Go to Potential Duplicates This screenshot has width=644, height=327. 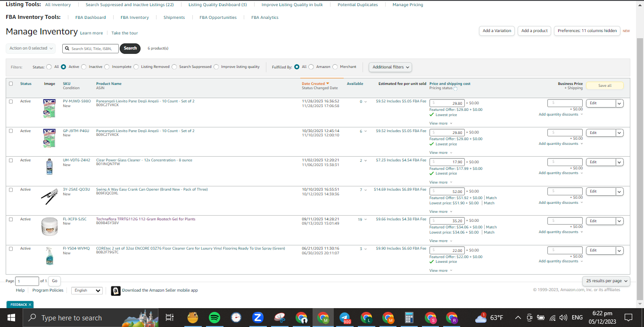358,5
